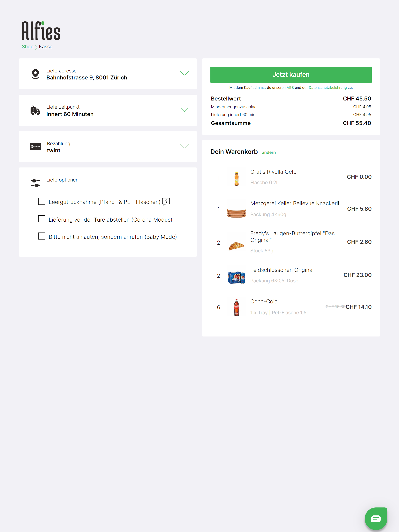
Task: Open the Datenschutzbelehrung link
Action: 327,88
